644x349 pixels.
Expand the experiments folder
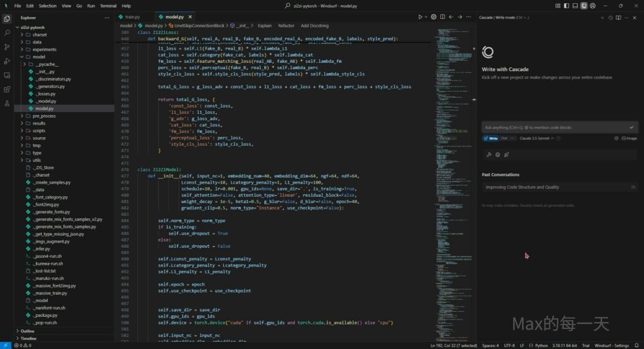point(44,49)
